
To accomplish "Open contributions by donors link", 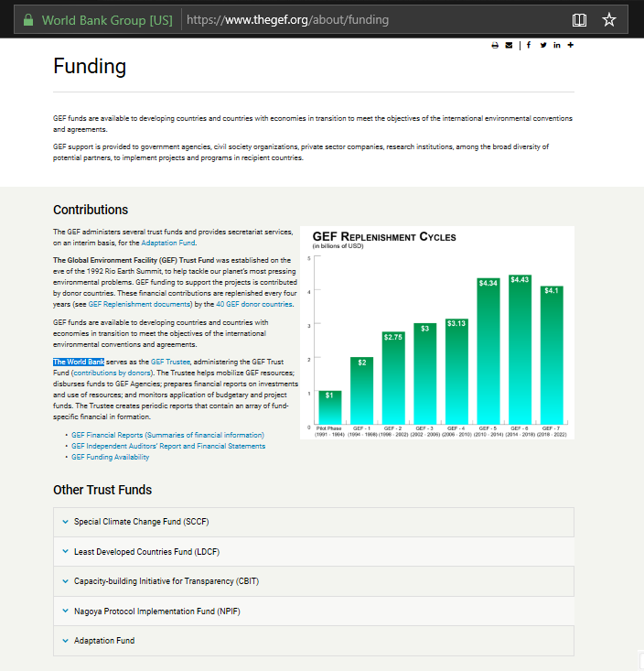I will click(112, 373).
